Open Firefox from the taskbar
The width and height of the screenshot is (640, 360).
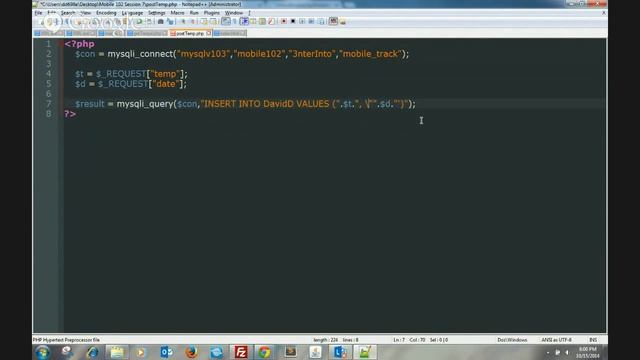point(191,352)
